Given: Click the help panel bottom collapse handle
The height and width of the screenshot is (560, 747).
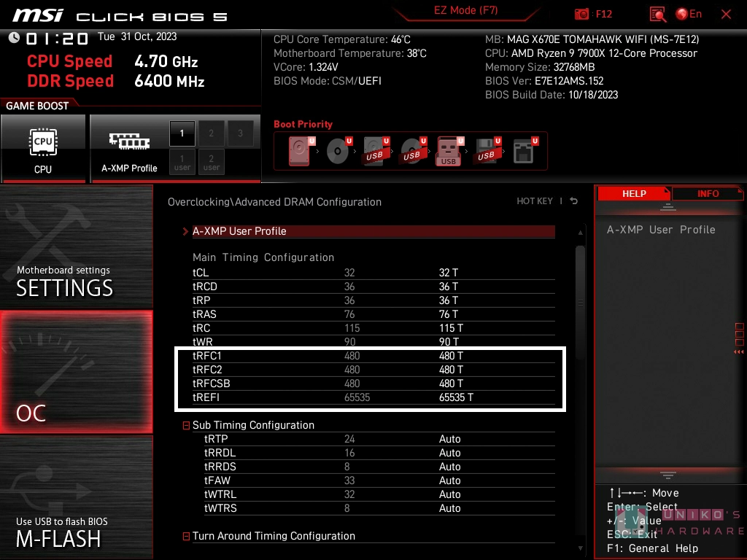Looking at the screenshot, I should (x=668, y=475).
